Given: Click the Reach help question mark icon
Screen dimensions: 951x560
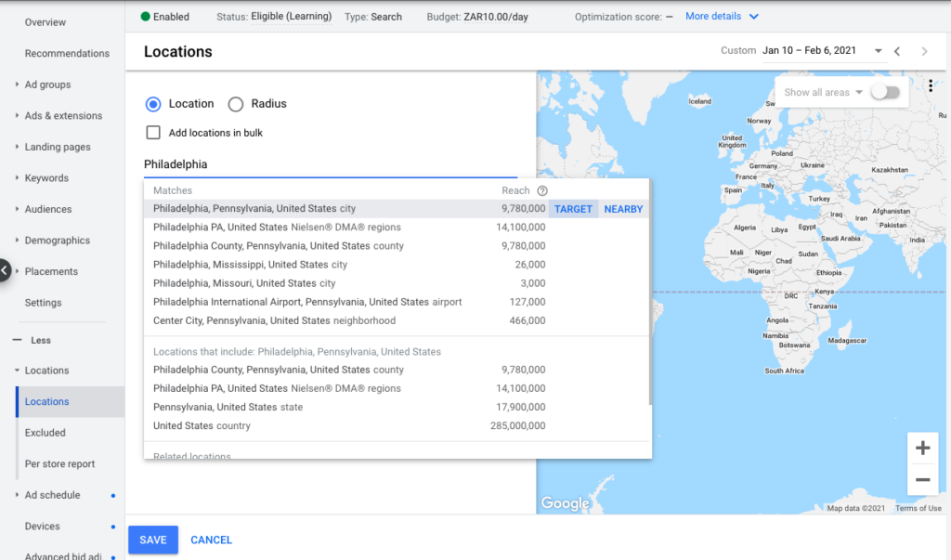Looking at the screenshot, I should tap(542, 190).
